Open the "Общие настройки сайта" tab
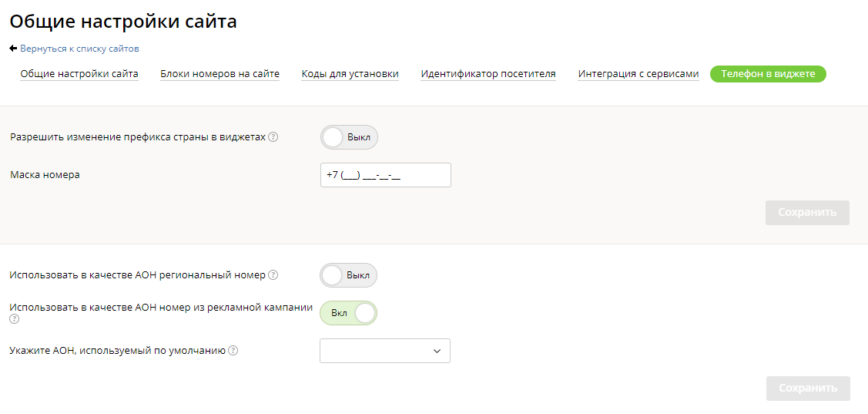868x414 pixels. (x=79, y=74)
